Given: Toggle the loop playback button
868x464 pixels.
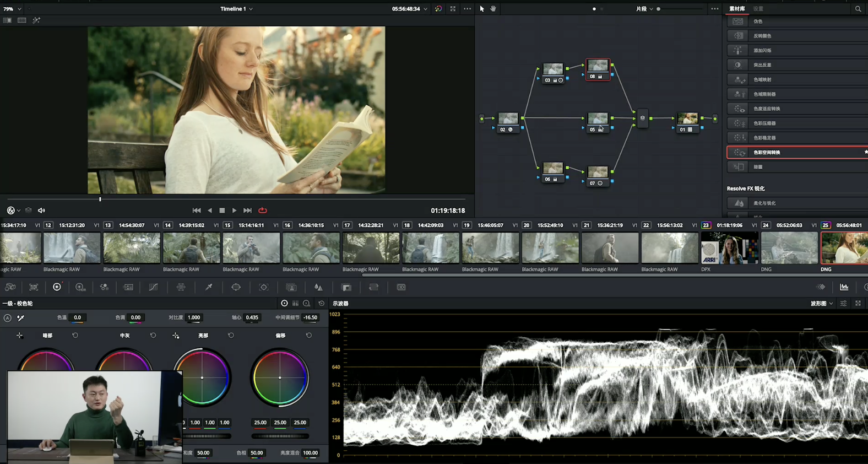Looking at the screenshot, I should [x=263, y=211].
